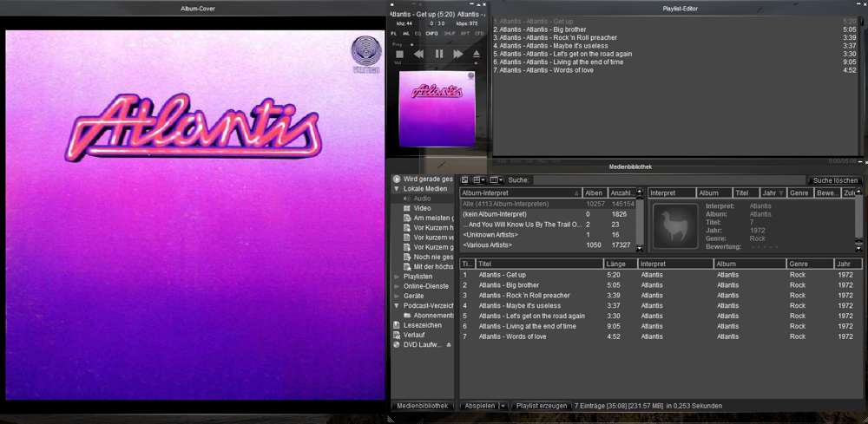
Task: Click the DVD Laufwerk eject icon
Action: pyautogui.click(x=449, y=344)
